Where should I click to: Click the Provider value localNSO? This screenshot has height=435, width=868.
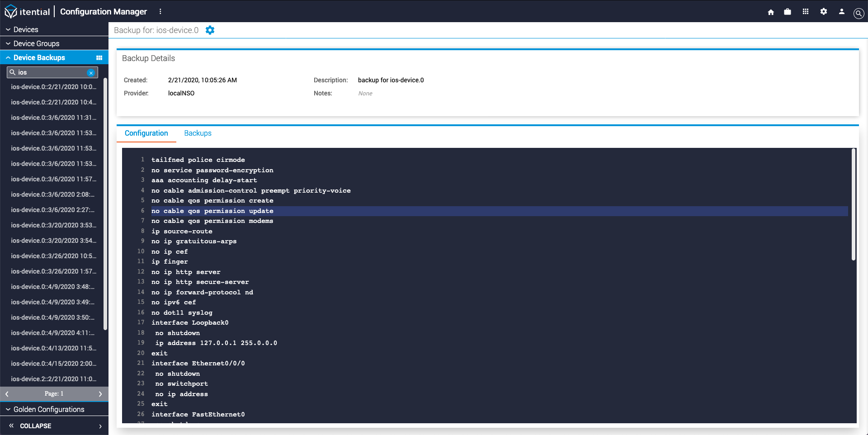(181, 93)
